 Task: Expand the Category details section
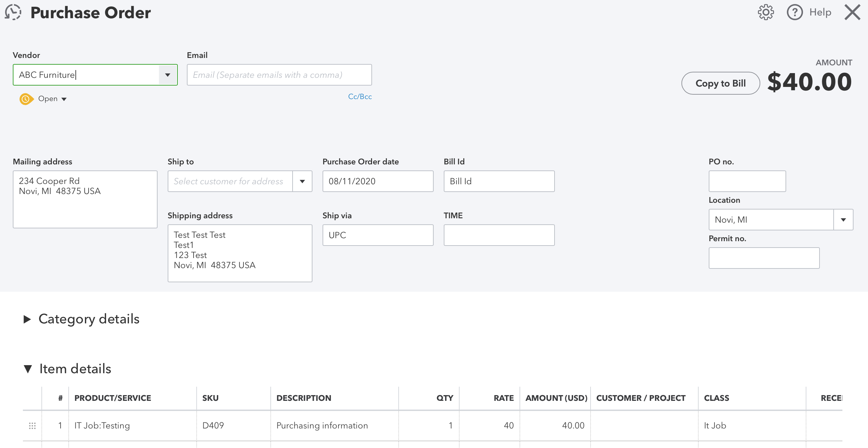pyautogui.click(x=27, y=319)
